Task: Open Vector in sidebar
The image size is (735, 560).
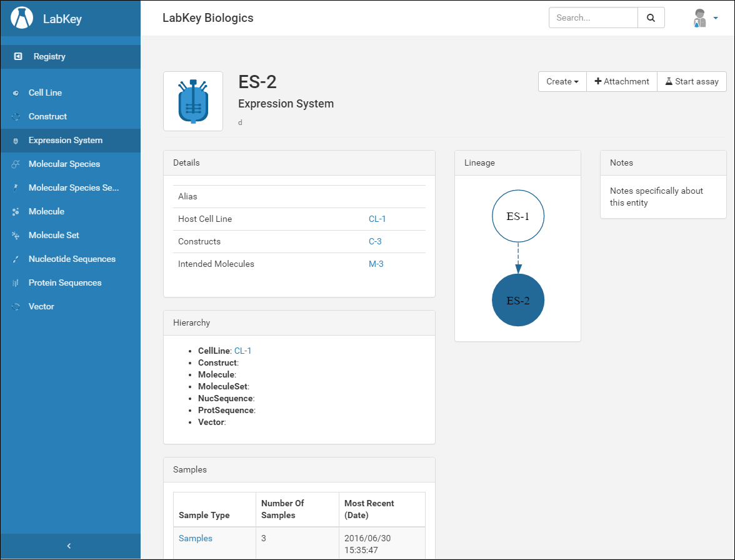Action: (70, 306)
